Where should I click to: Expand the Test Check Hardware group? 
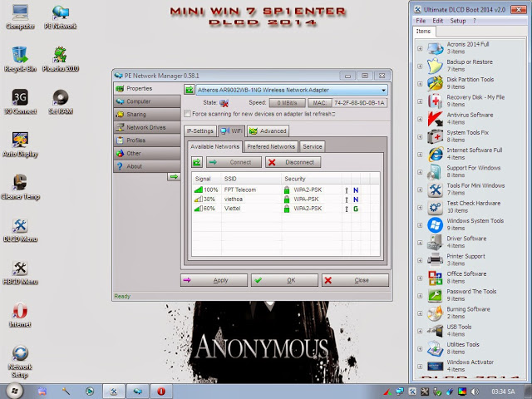pos(420,207)
